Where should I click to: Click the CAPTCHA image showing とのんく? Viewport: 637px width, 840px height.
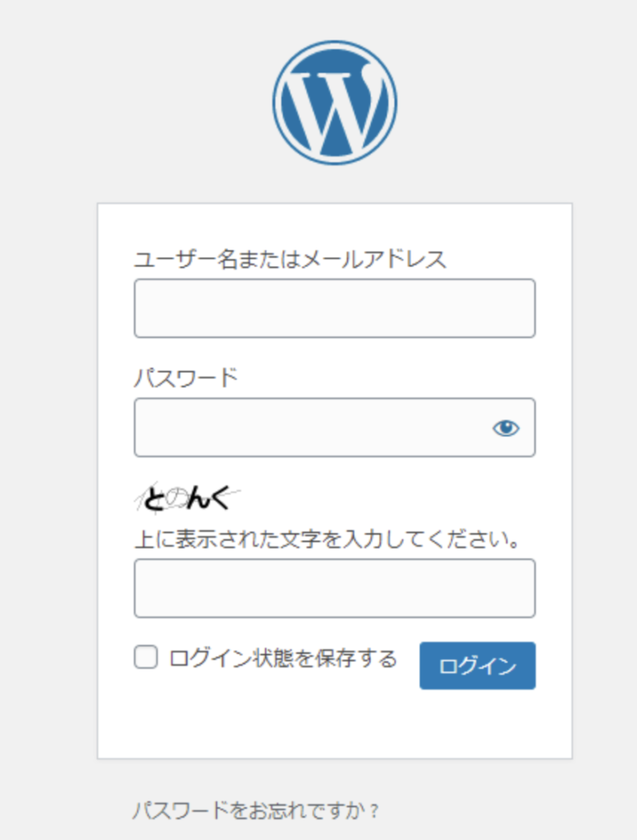point(188,498)
